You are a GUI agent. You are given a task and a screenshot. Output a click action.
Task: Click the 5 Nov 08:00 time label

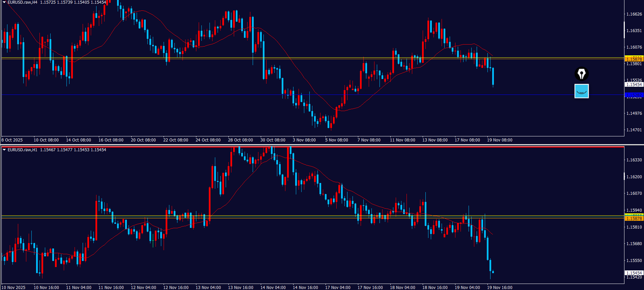point(336,140)
